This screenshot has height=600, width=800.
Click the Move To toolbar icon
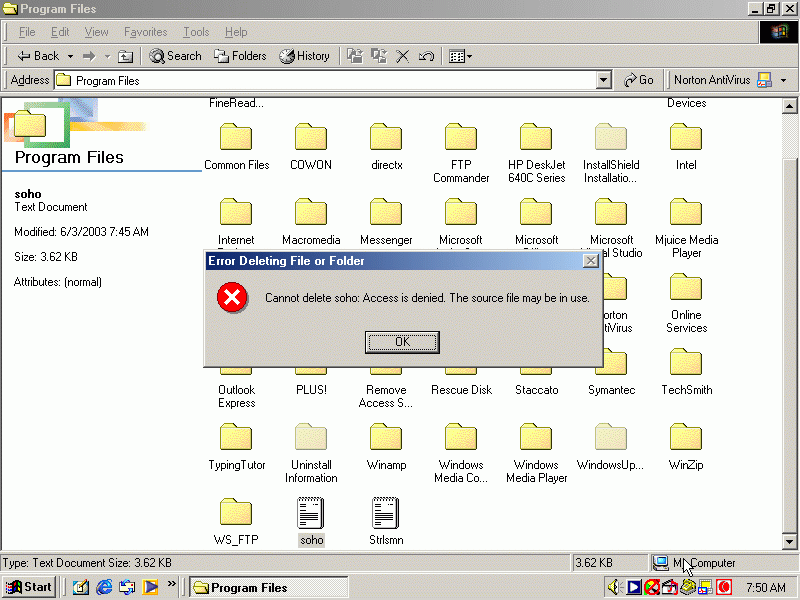tap(354, 56)
